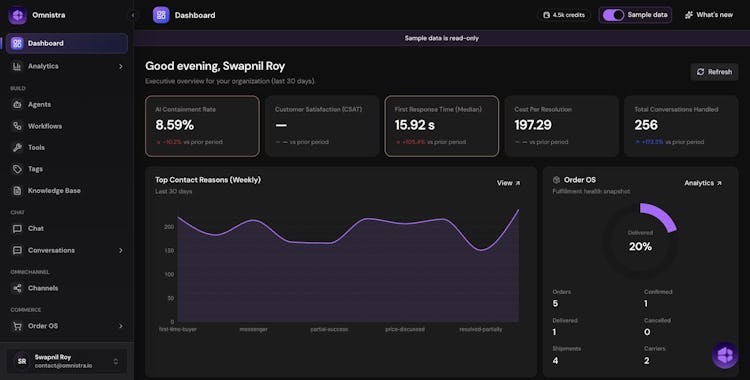750x380 pixels.
Task: Open the Swapnil Roy account switcher
Action: (66, 361)
